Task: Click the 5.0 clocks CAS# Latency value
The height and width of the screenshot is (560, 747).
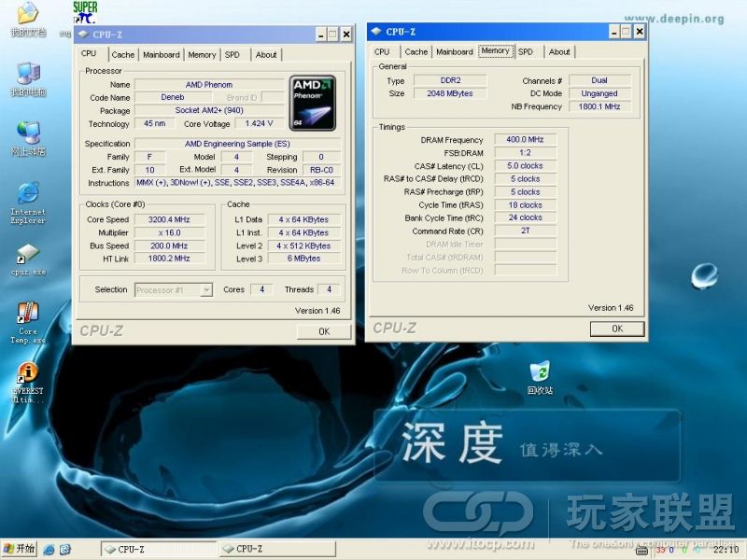Action: [x=525, y=166]
